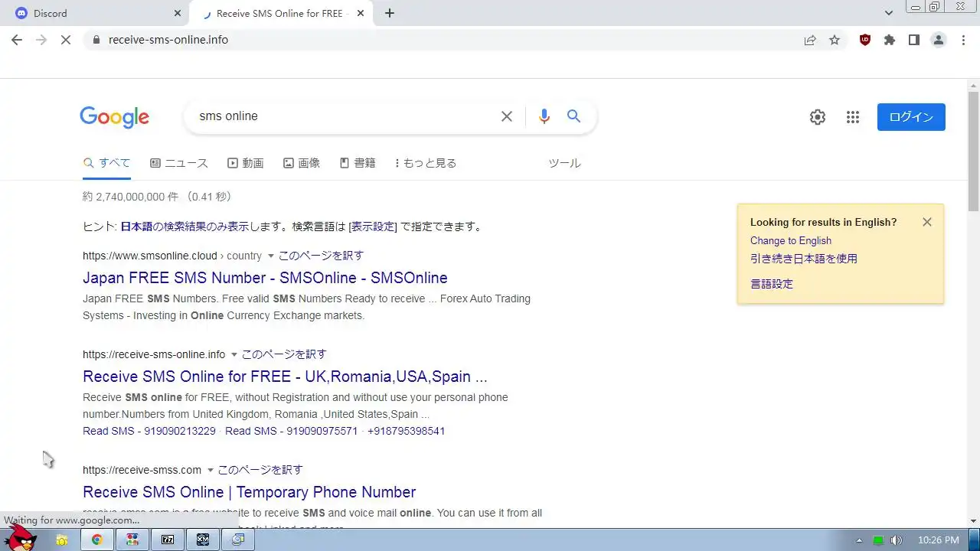The height and width of the screenshot is (551, 980).
Task: Click 引き続き日本語を使用 link
Action: click(x=804, y=259)
